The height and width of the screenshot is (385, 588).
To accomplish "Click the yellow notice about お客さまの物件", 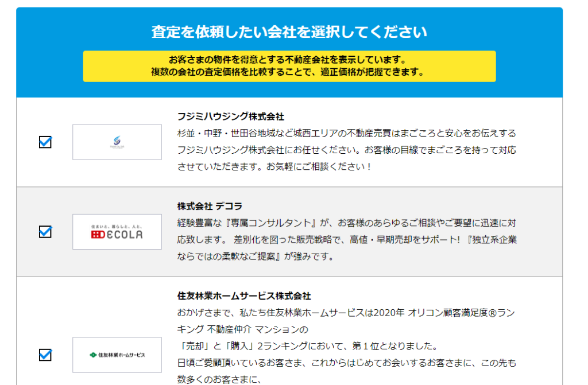I will pyautogui.click(x=289, y=66).
